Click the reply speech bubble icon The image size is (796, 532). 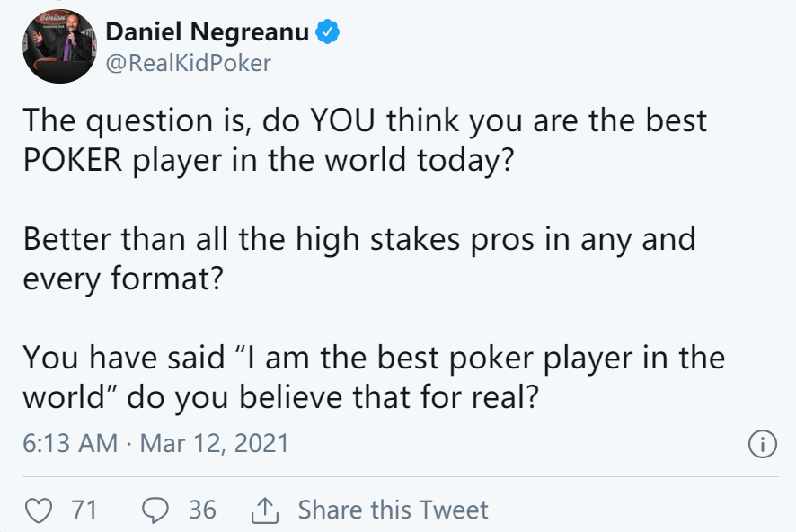click(x=155, y=510)
